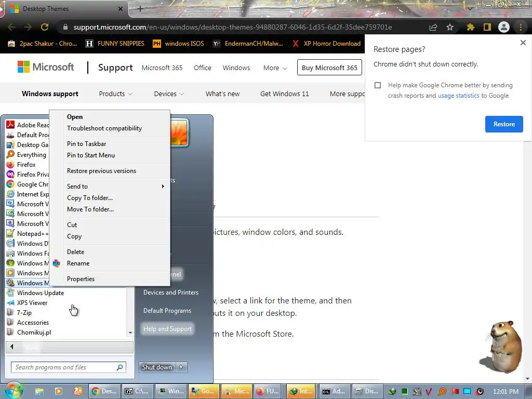Click the Microsoft logo
This screenshot has width=532, height=399.
pyautogui.click(x=46, y=67)
